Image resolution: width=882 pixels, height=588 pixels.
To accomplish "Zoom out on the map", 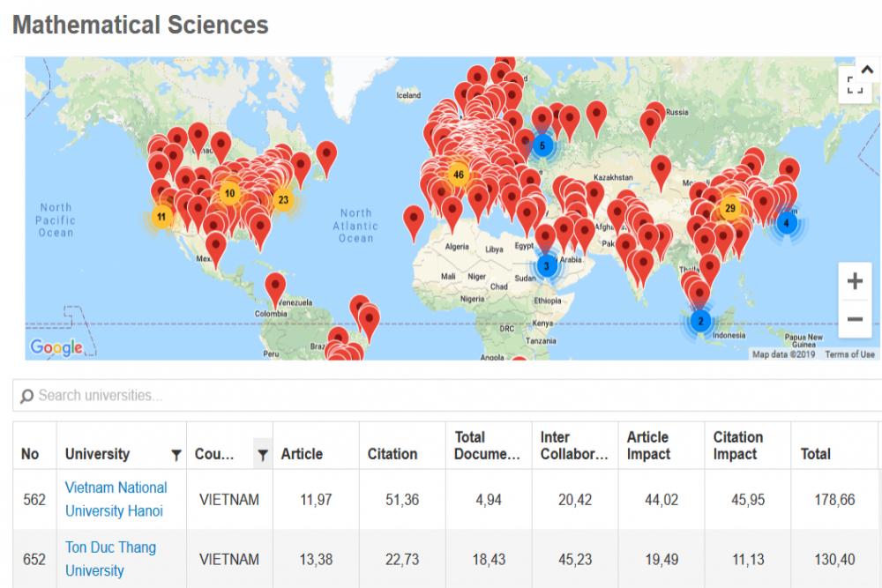I will click(x=854, y=319).
